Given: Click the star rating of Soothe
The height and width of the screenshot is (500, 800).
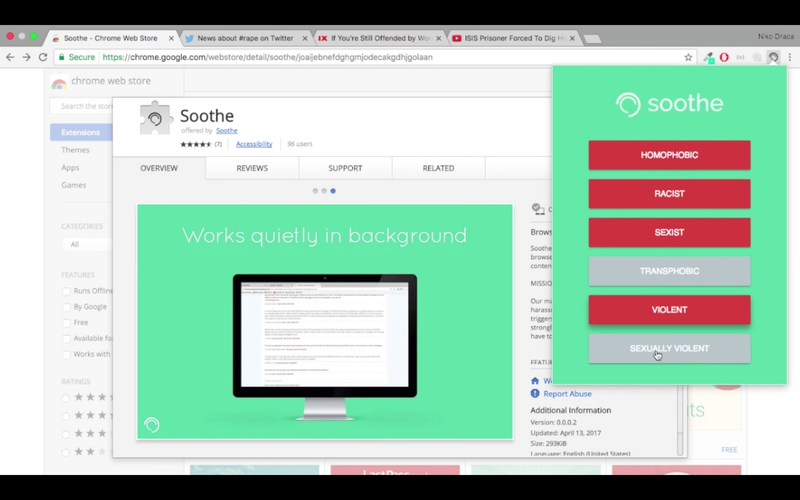Looking at the screenshot, I should coord(196,144).
